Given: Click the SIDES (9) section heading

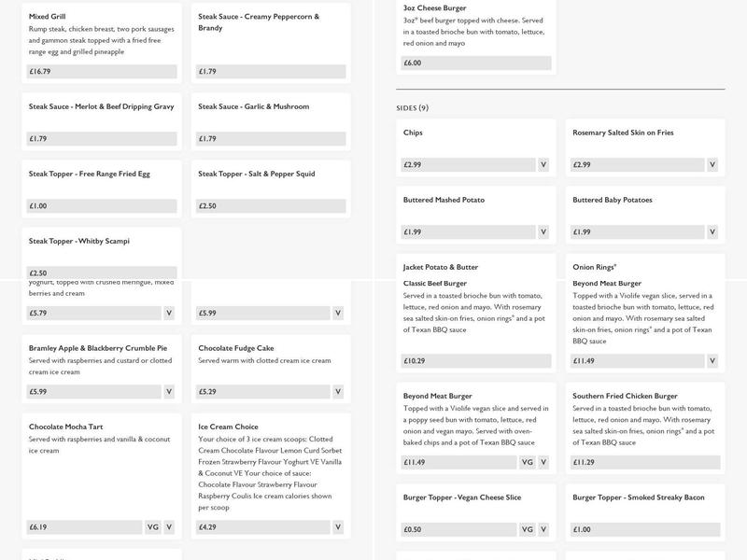Looking at the screenshot, I should click(x=412, y=108).
